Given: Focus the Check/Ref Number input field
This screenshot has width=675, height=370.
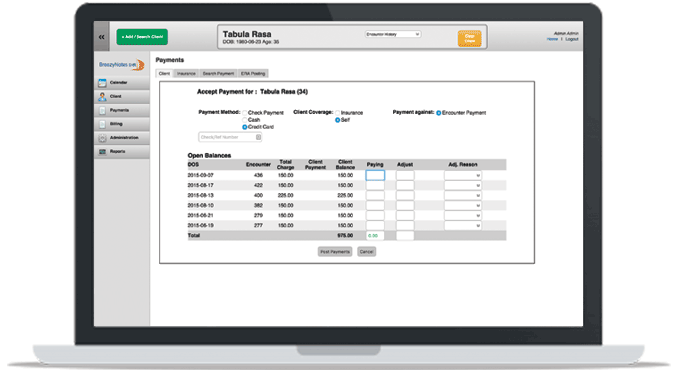Looking at the screenshot, I should pos(230,137).
